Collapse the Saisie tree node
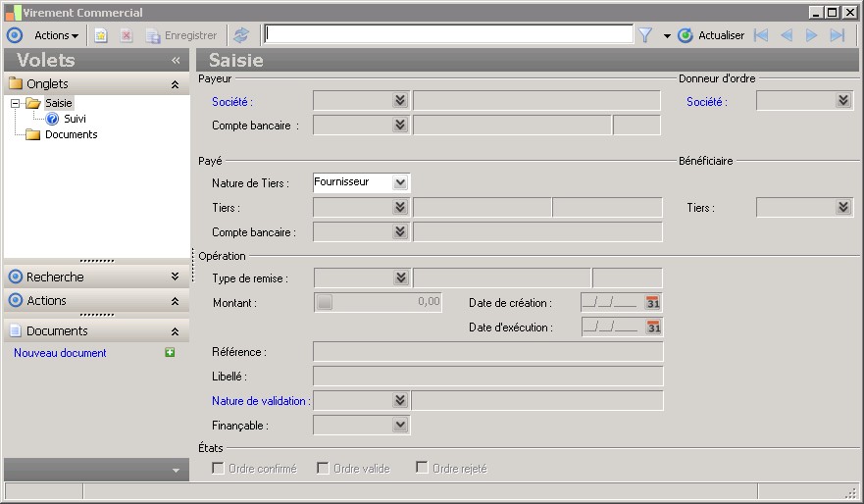 (x=16, y=103)
